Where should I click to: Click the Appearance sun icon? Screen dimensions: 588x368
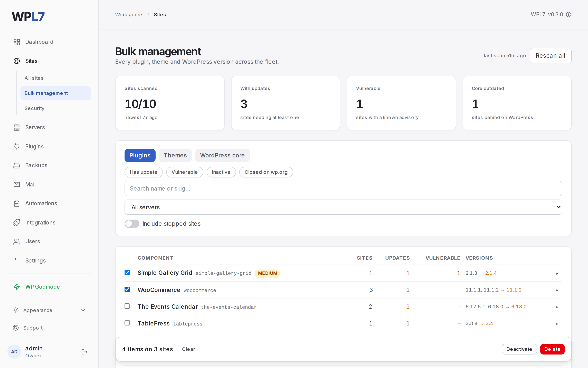tap(16, 310)
